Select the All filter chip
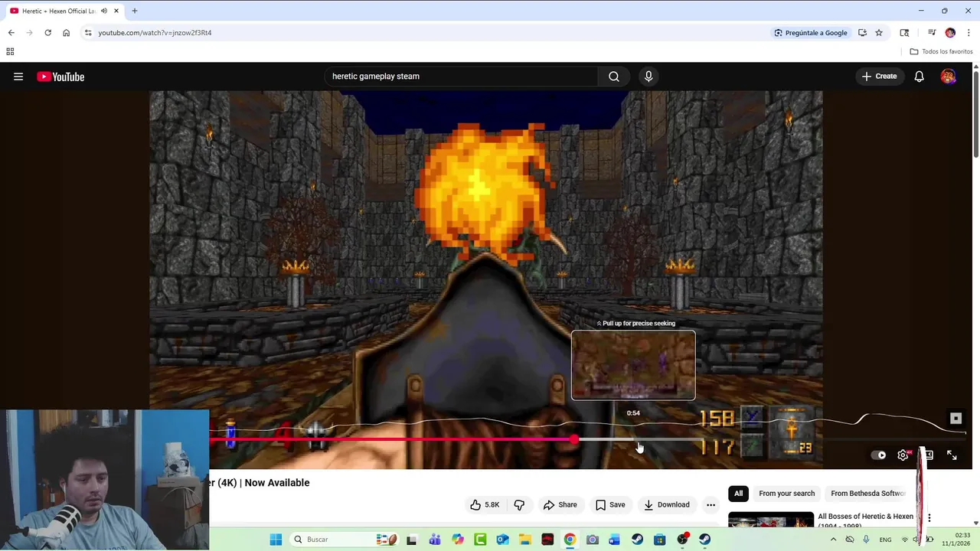 pos(739,494)
